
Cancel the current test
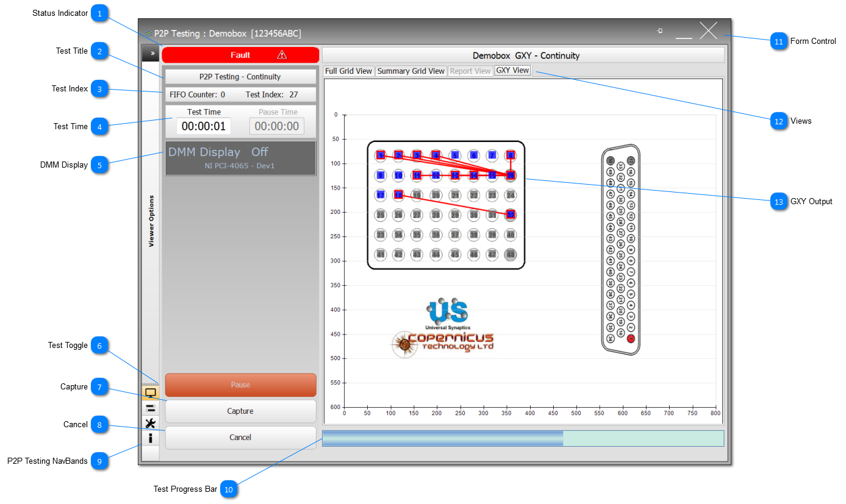point(240,438)
